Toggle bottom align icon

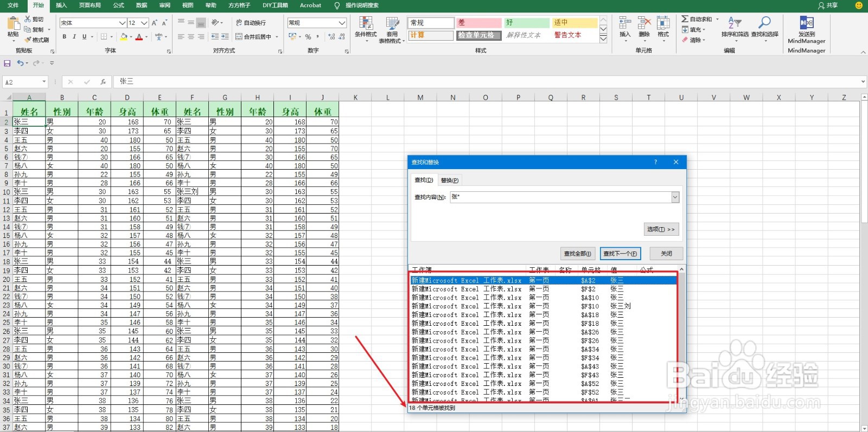click(x=201, y=23)
